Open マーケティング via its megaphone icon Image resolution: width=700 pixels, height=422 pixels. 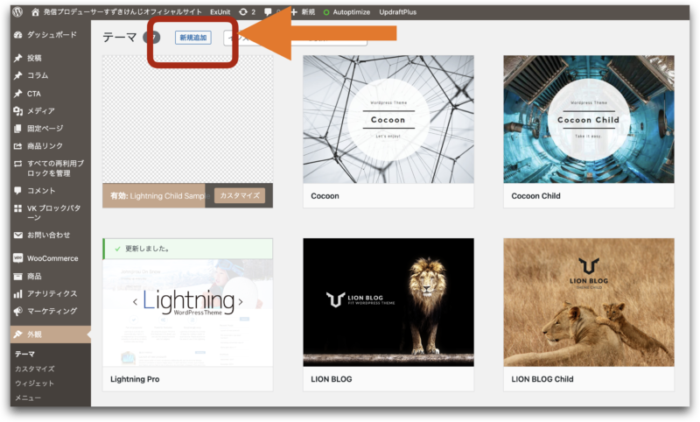pyautogui.click(x=18, y=311)
